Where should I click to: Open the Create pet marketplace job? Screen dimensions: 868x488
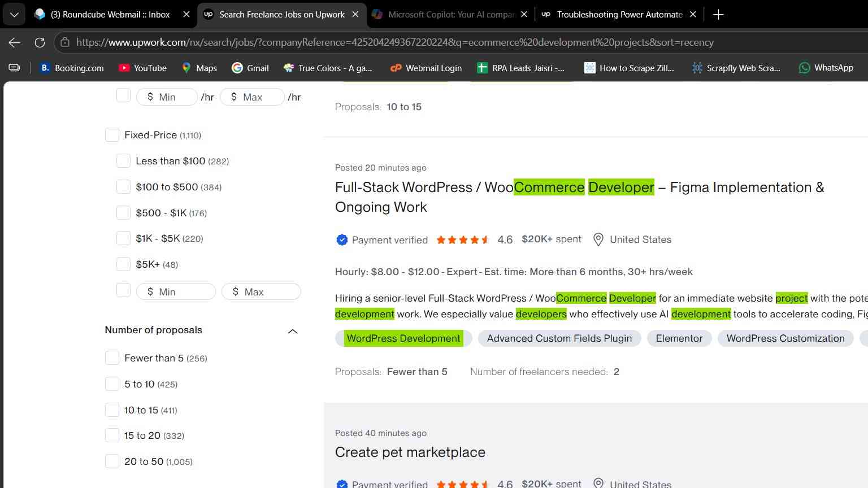pyautogui.click(x=410, y=452)
